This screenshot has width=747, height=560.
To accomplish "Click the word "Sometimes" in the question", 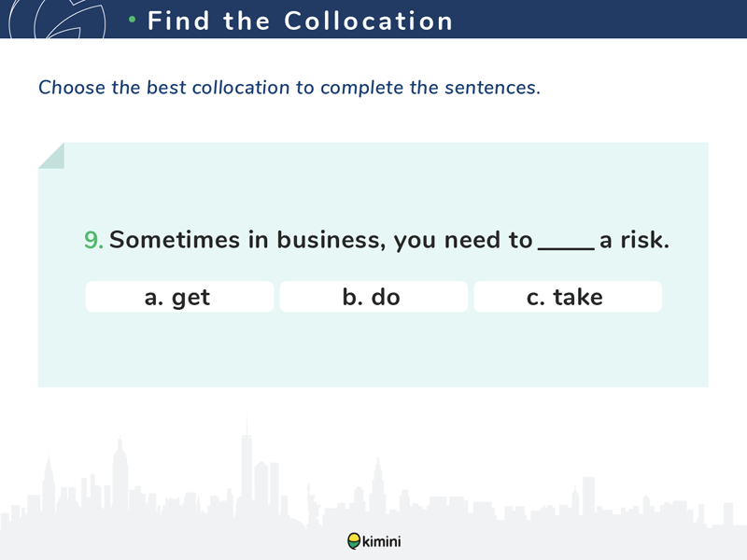I will (175, 240).
